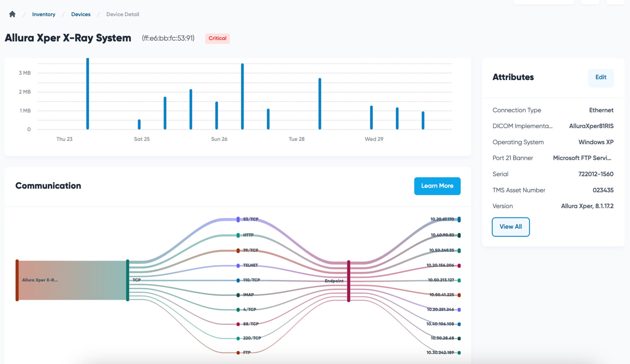Viewport: 630px width, 364px height.
Task: Open the Devices breadcrumb link
Action: point(81,14)
